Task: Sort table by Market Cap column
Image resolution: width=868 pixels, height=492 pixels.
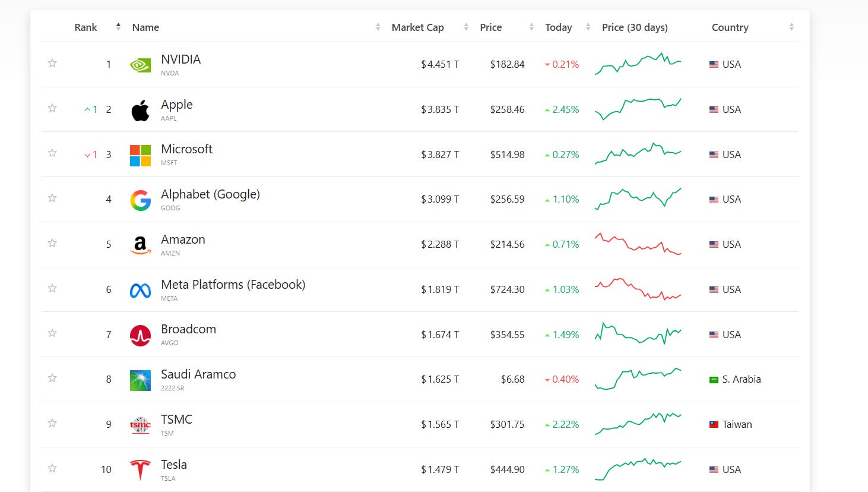Action: [x=417, y=27]
